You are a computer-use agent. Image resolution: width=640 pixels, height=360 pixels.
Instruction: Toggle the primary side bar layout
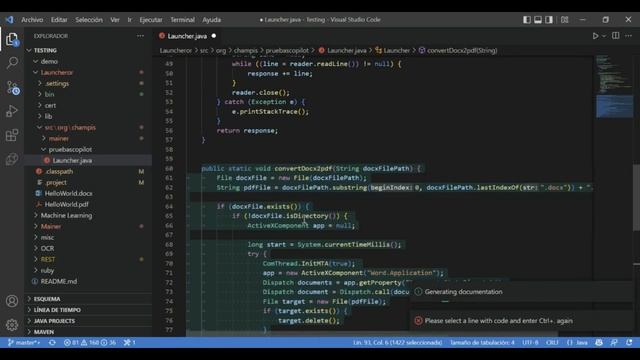pyautogui.click(x=527, y=20)
